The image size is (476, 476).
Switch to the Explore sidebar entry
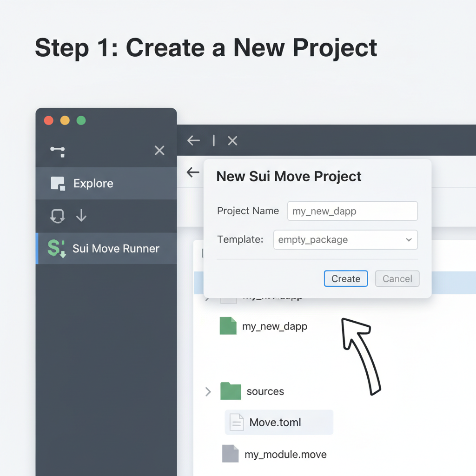(93, 183)
